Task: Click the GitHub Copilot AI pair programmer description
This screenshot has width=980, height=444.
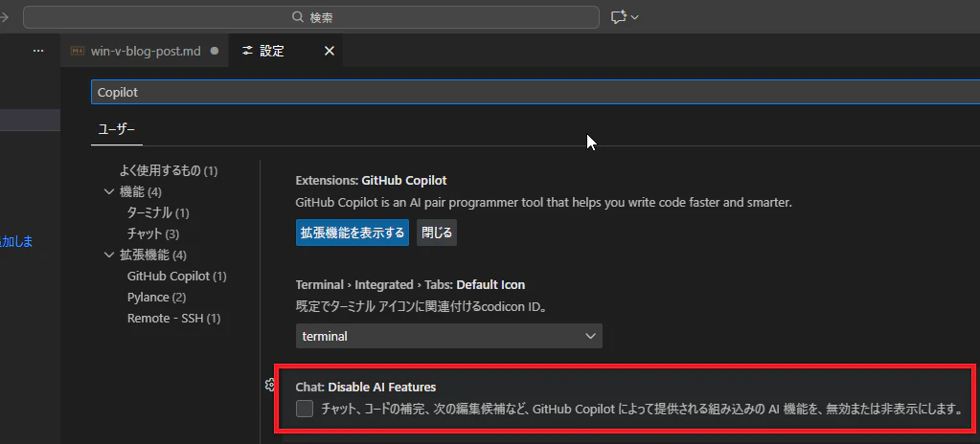Action: [x=544, y=203]
